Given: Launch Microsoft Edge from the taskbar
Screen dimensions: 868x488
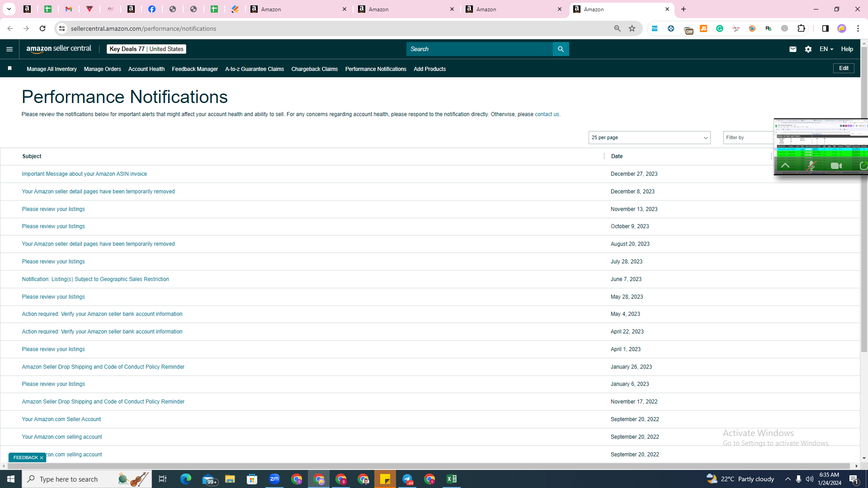Looking at the screenshot, I should pos(186,479).
